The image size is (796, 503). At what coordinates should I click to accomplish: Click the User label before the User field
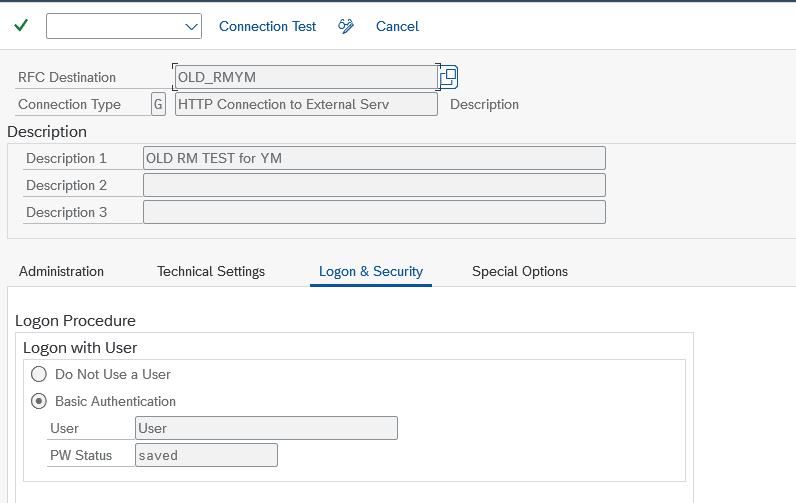pyautogui.click(x=64, y=428)
